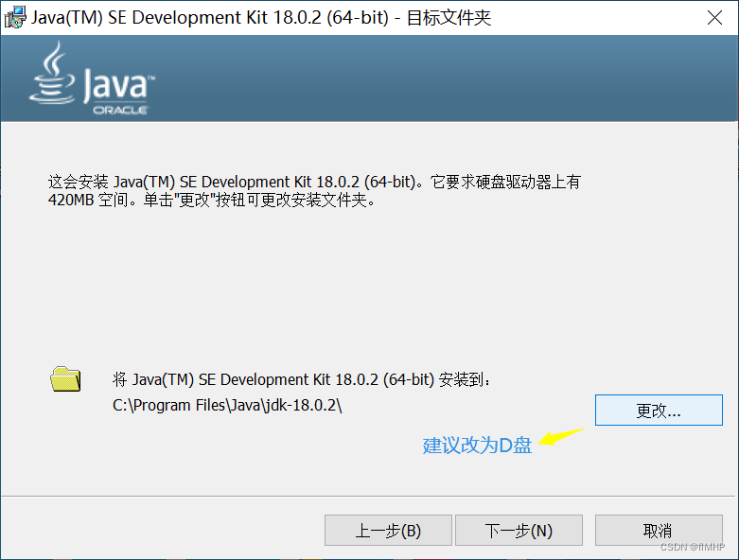
Task: Click the Java wordmark text in banner
Action: click(x=115, y=86)
